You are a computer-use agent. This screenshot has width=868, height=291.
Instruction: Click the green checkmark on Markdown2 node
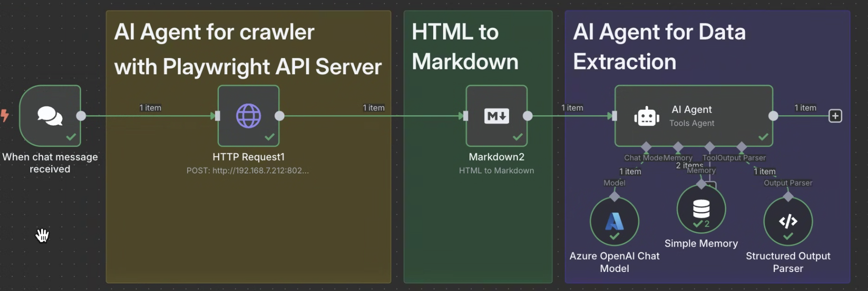click(518, 137)
